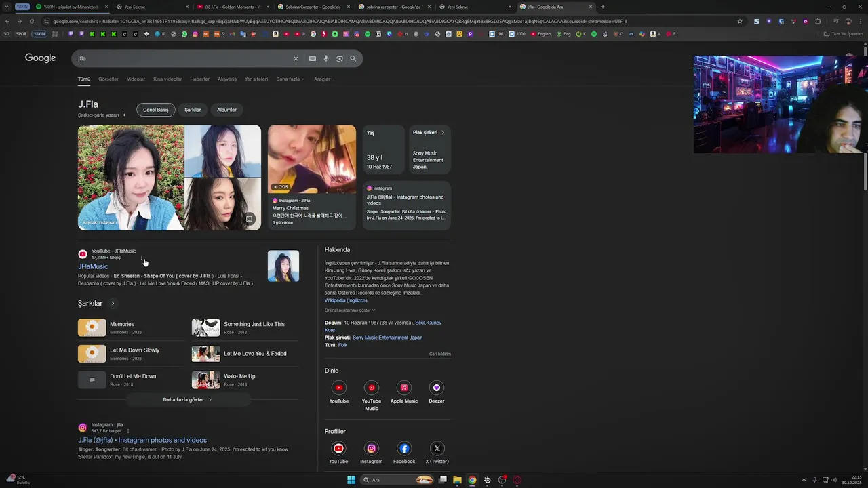868x488 pixels.
Task: Reload the page with the refresh icon
Action: tap(32, 21)
